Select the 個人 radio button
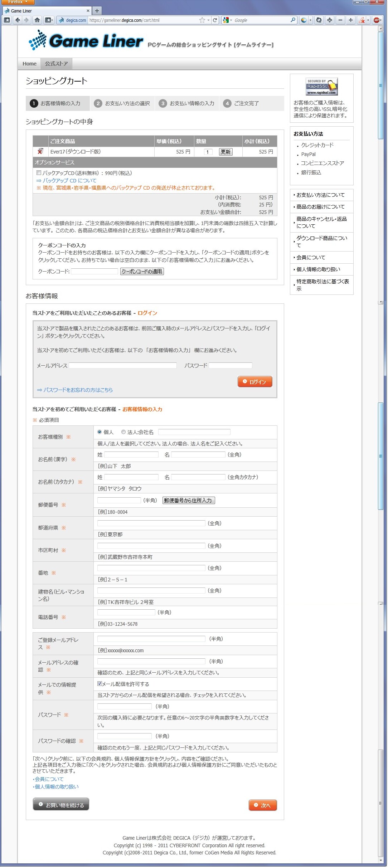 click(x=100, y=432)
